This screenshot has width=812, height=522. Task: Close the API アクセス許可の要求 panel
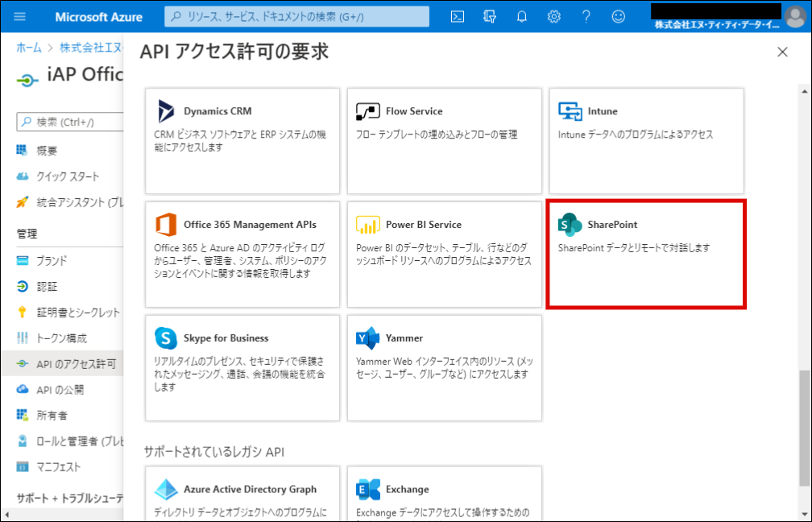click(x=782, y=52)
